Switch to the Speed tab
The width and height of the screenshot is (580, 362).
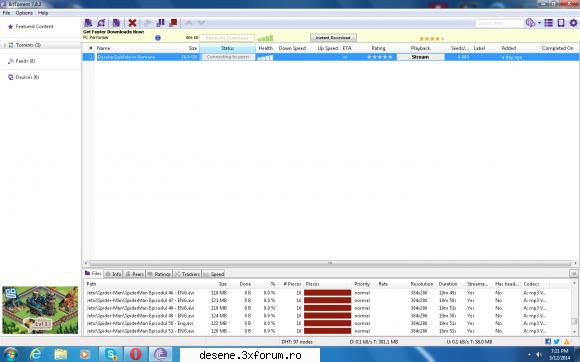[x=214, y=274]
